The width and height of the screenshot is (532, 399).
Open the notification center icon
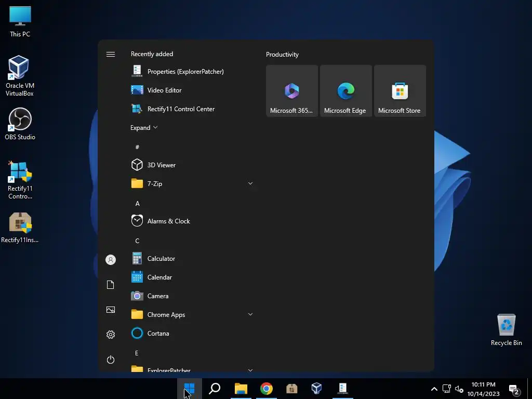click(514, 390)
